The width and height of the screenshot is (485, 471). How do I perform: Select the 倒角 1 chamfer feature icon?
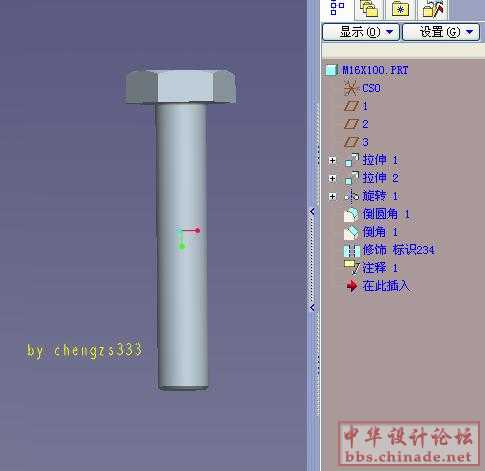coord(351,232)
